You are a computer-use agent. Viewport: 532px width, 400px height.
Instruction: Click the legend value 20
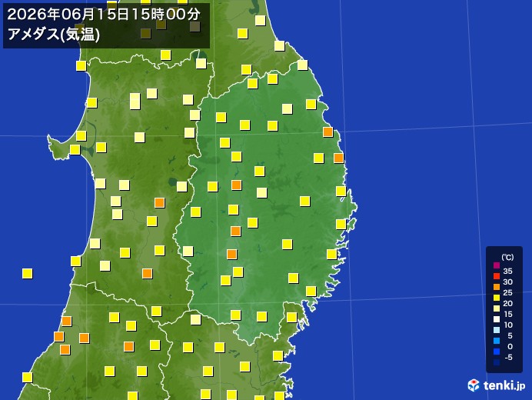(x=508, y=303)
